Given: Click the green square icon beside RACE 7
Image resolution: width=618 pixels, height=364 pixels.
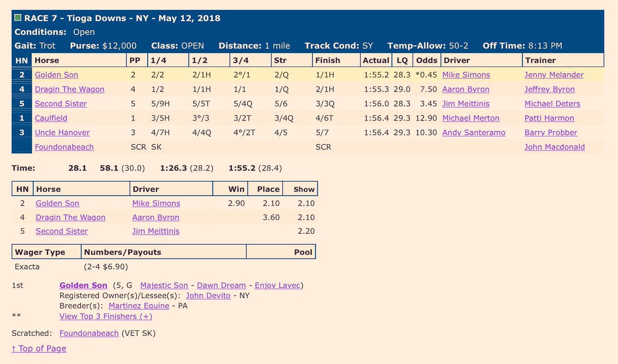Looking at the screenshot, I should click(18, 18).
